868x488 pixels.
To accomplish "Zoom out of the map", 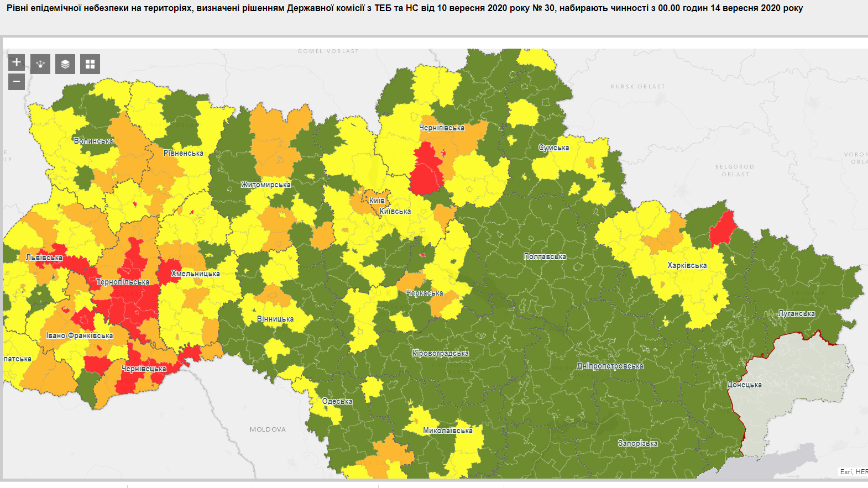I will tap(17, 82).
